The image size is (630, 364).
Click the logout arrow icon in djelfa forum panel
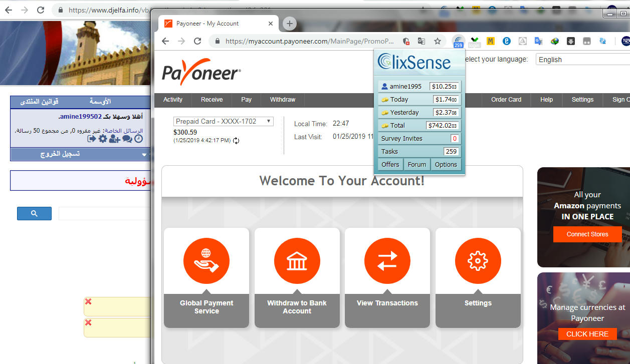[92, 139]
